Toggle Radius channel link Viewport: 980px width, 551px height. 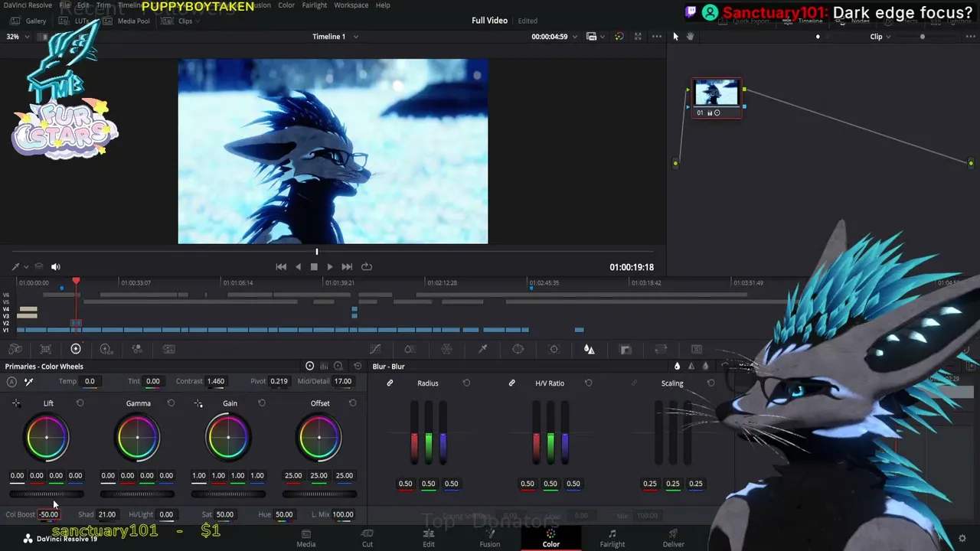pos(390,383)
